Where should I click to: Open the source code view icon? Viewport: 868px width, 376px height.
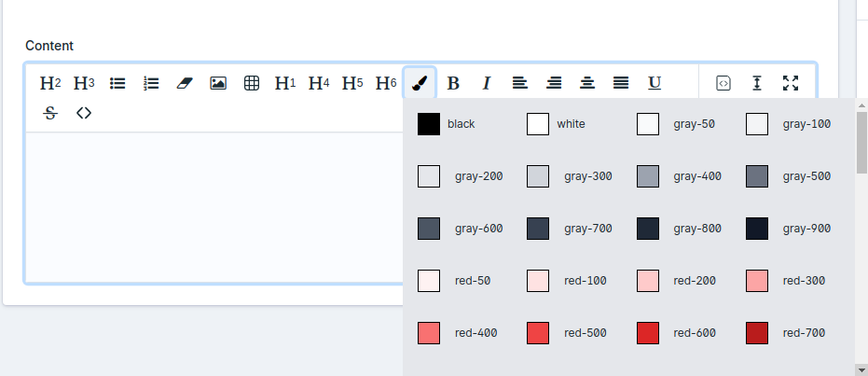pyautogui.click(x=723, y=83)
